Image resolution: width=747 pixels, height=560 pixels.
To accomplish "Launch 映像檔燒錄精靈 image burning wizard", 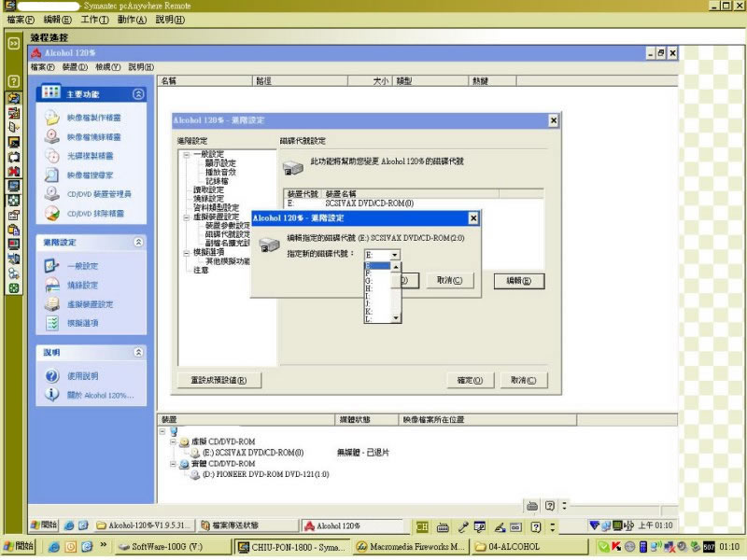I will (x=93, y=137).
